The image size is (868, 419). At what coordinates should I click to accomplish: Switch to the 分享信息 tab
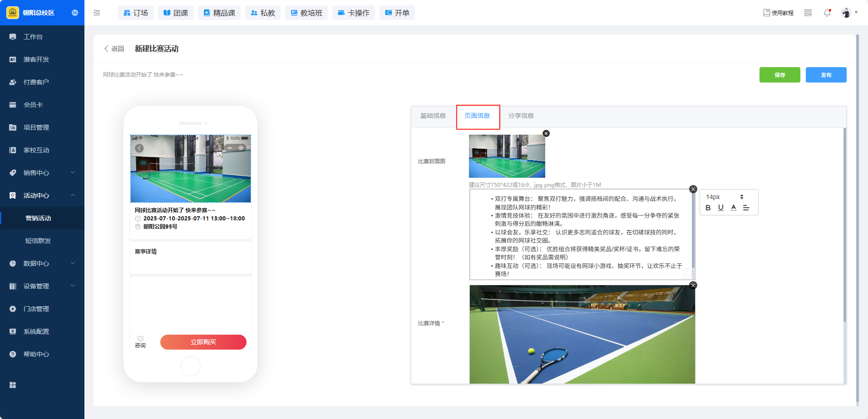tap(521, 116)
